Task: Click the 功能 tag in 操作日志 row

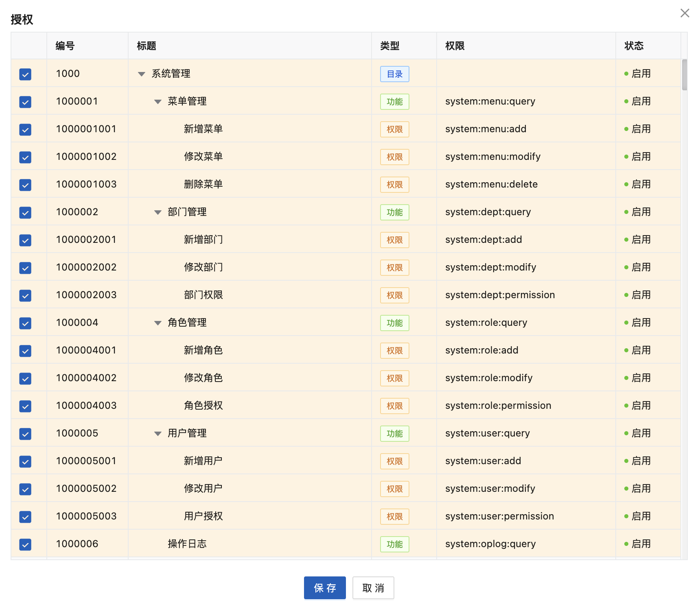Action: tap(394, 544)
